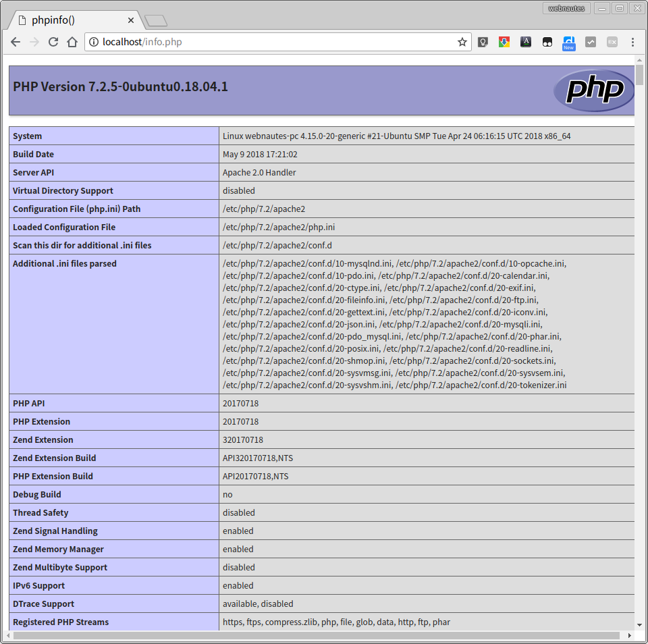Click the Chrome-colored download arrow extension
Viewport: 648px width, 644px height.
(x=504, y=42)
